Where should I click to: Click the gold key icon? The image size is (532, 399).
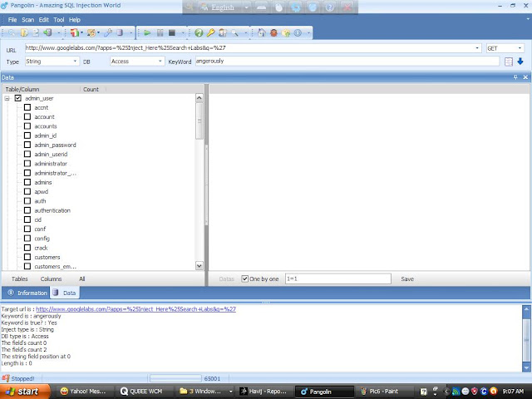(210, 32)
